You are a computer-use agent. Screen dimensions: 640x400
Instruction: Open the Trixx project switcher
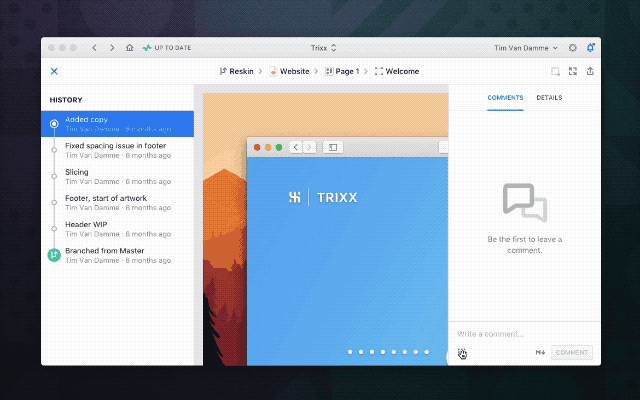pyautogui.click(x=323, y=48)
